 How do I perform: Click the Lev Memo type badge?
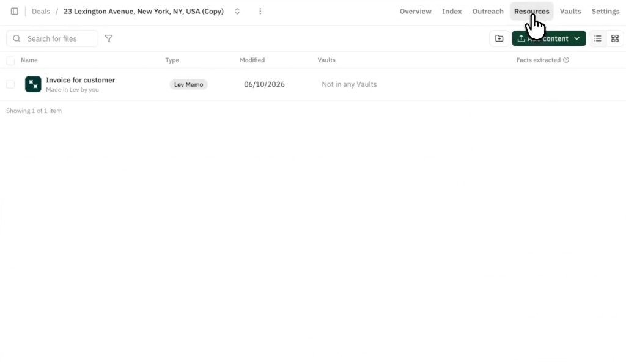coord(188,84)
